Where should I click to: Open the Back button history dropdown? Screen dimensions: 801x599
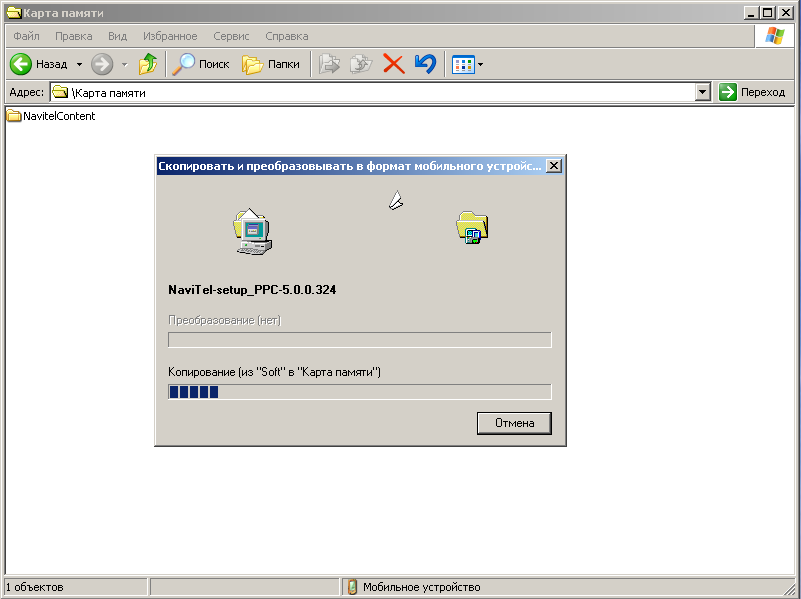coord(79,64)
